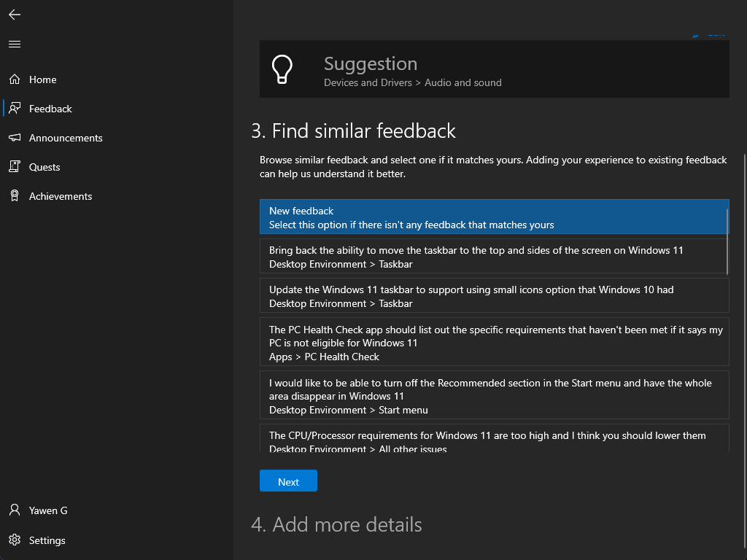This screenshot has width=747, height=560.
Task: Select the move taskbar feedback item
Action: pyautogui.click(x=493, y=257)
